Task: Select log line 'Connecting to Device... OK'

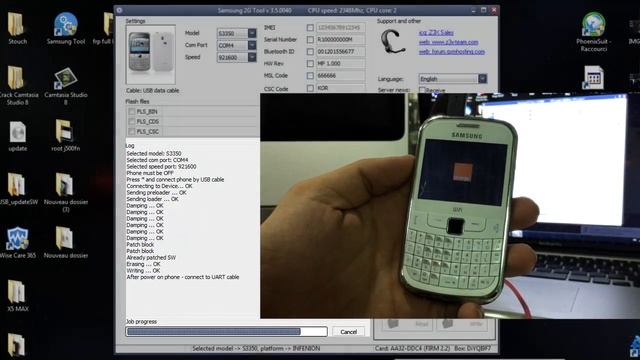Action: pyautogui.click(x=159, y=186)
